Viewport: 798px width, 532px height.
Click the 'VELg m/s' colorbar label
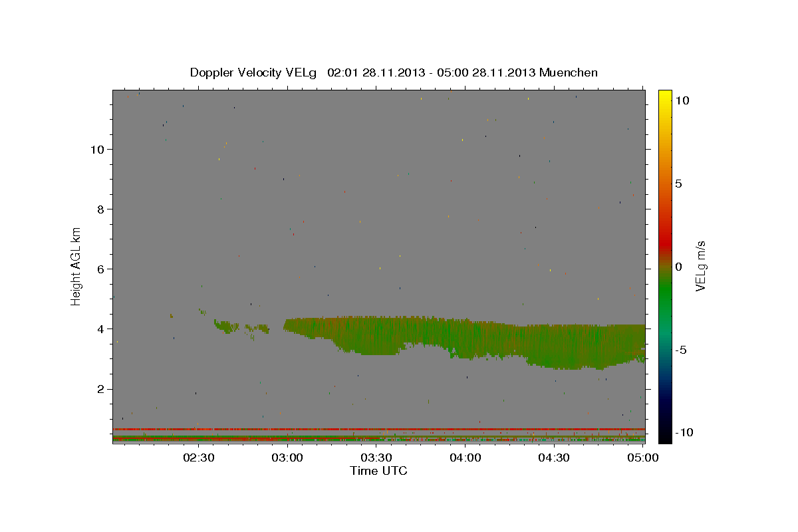point(700,266)
